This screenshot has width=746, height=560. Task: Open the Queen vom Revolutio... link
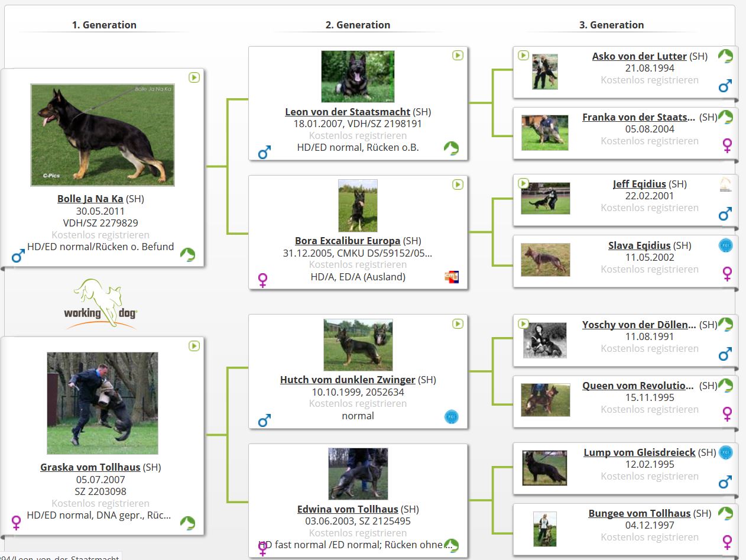coord(637,386)
